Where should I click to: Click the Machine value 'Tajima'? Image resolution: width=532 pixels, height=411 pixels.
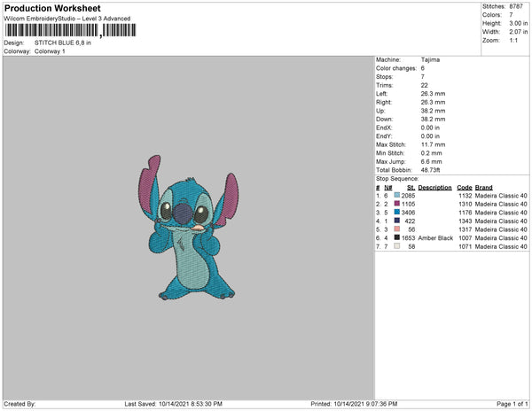point(430,59)
